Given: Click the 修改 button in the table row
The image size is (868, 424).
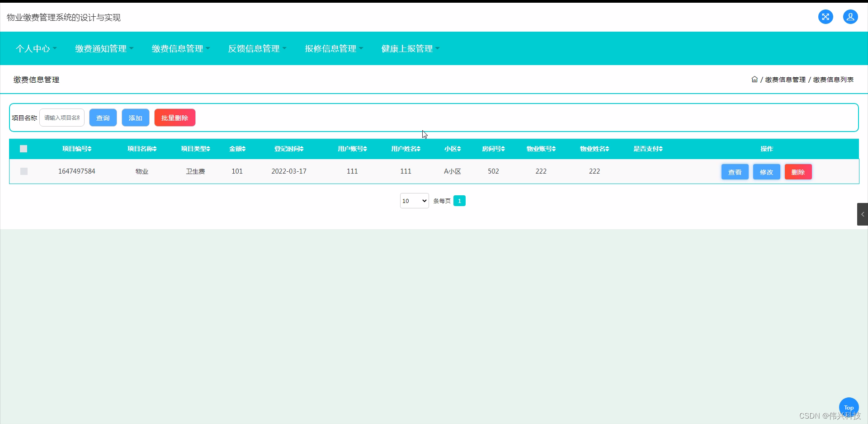Looking at the screenshot, I should [766, 172].
